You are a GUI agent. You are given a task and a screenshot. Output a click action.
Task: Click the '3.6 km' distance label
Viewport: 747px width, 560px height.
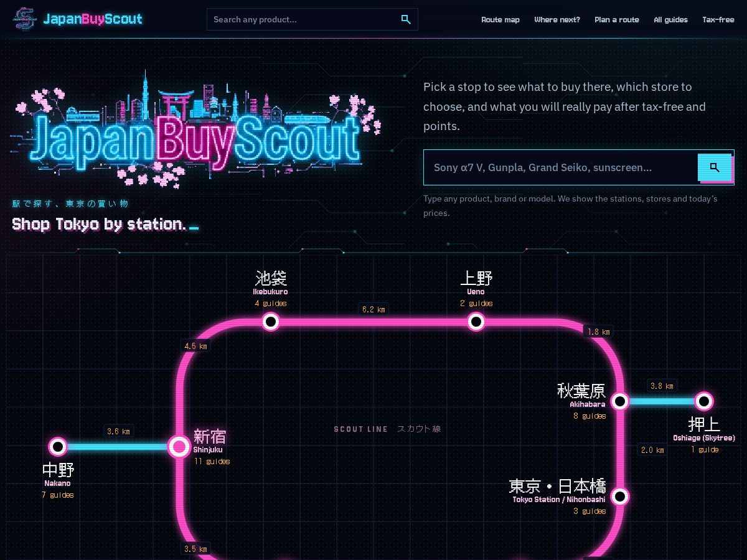tap(118, 431)
